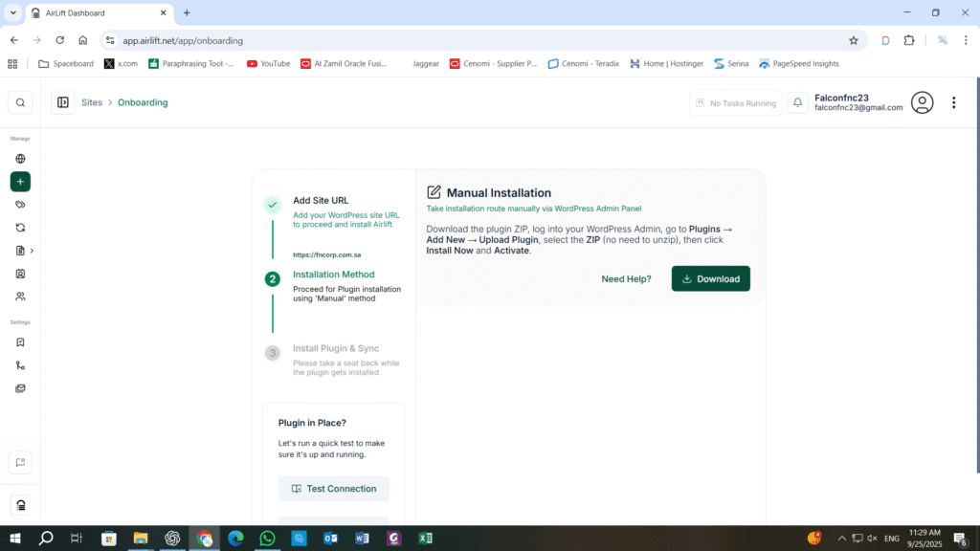Click the Manual Installation edit icon
This screenshot has width=980, height=551.
coord(434,192)
